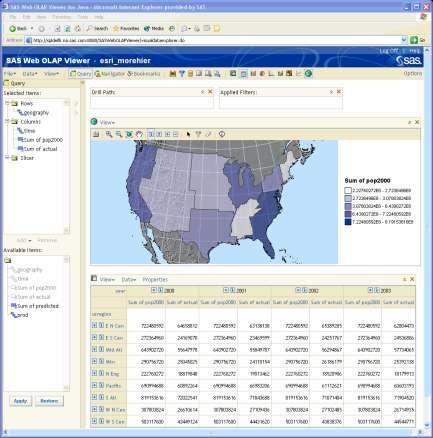Expand the year 2001 column with plus
This screenshot has height=438, width=433.
[x=226, y=290]
